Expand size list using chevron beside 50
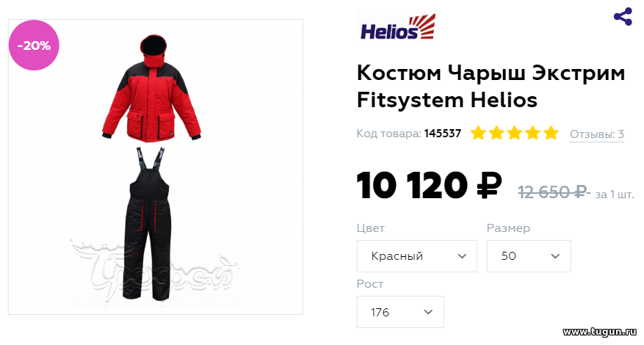The image size is (644, 345). point(555,256)
